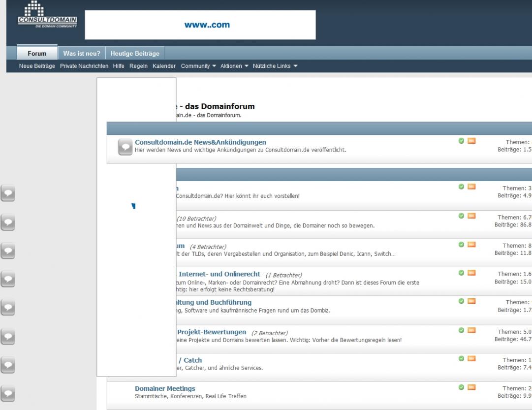
Task: Click green checkmark in Buchführung forum row
Action: [461, 301]
